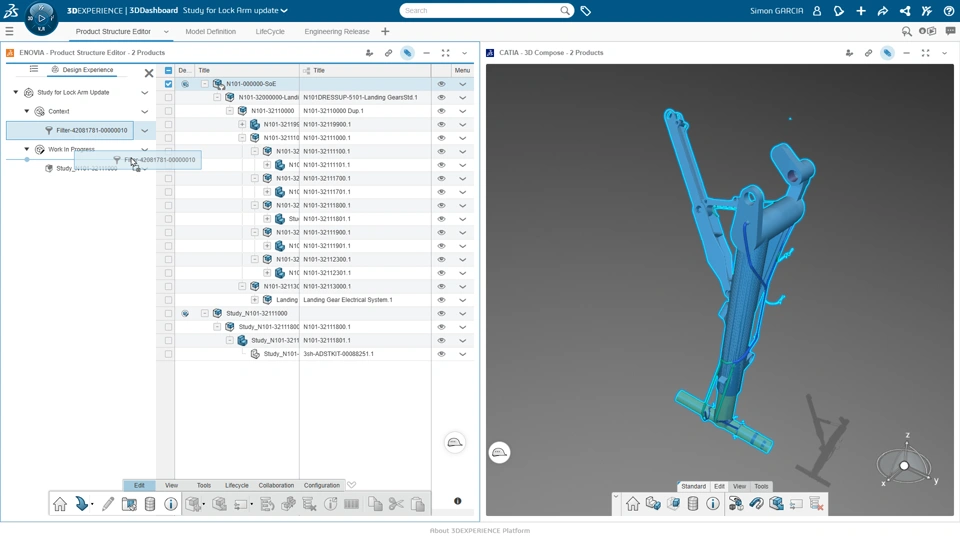
Task: Open ENOVIA panel header chevron menu
Action: pos(464,53)
